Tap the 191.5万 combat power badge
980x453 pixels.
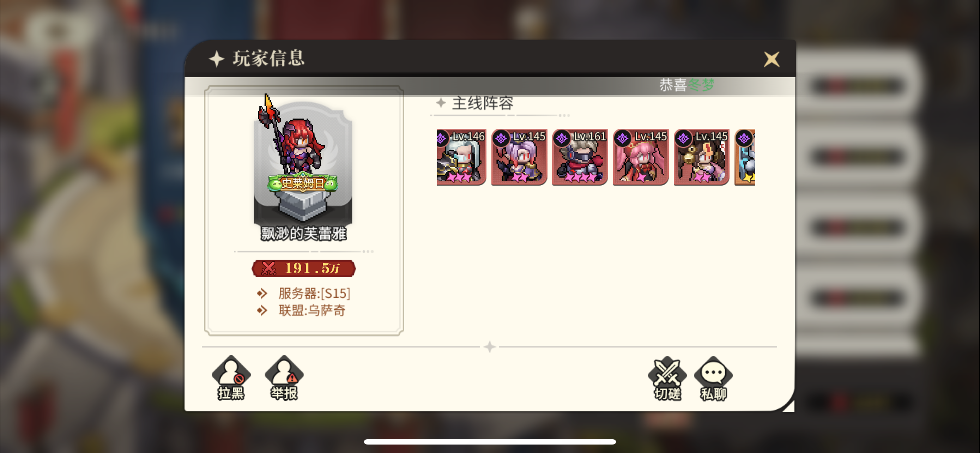tap(304, 268)
